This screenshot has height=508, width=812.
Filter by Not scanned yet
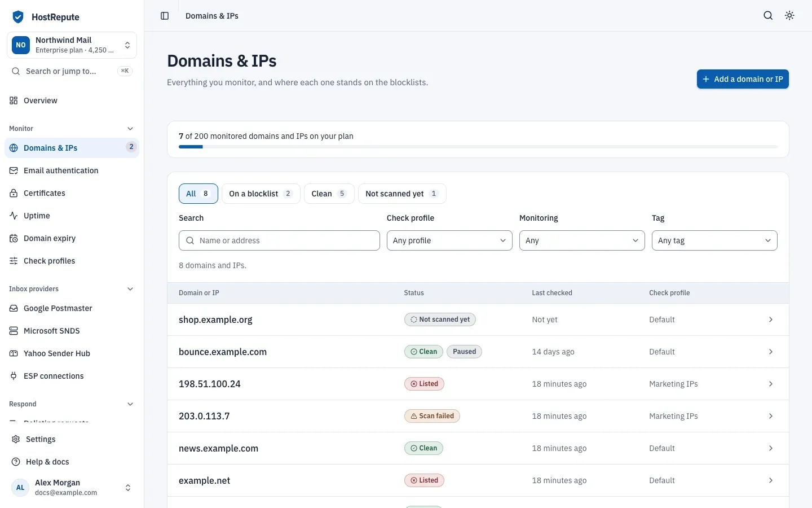(x=402, y=194)
